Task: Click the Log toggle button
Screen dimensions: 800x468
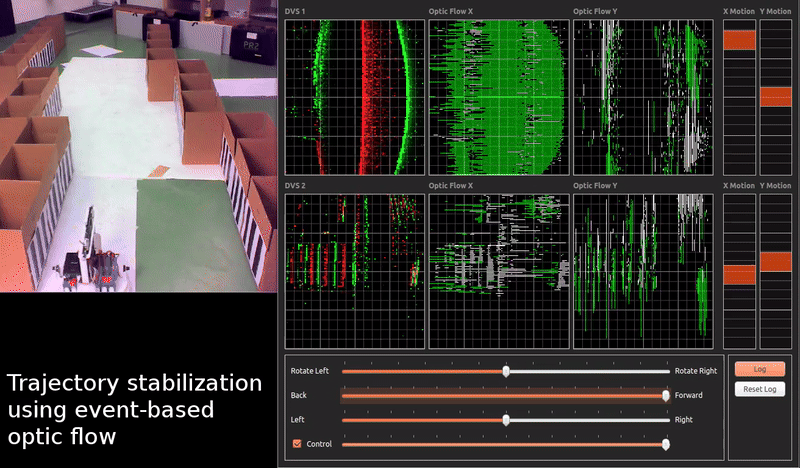Action: (x=759, y=369)
